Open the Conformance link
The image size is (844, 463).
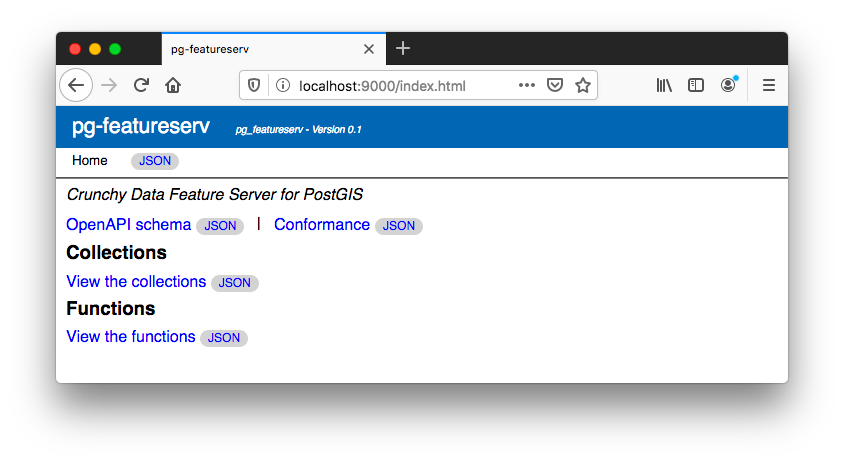click(322, 225)
